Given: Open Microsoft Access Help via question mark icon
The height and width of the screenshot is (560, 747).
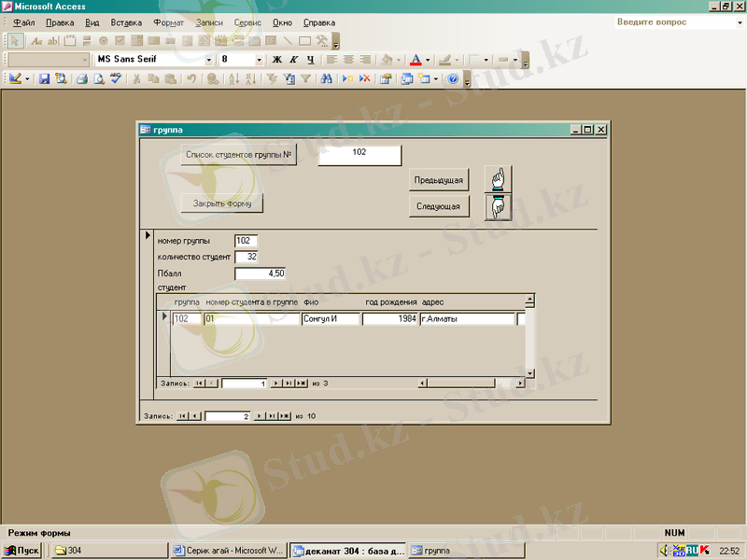Looking at the screenshot, I should pos(453,79).
